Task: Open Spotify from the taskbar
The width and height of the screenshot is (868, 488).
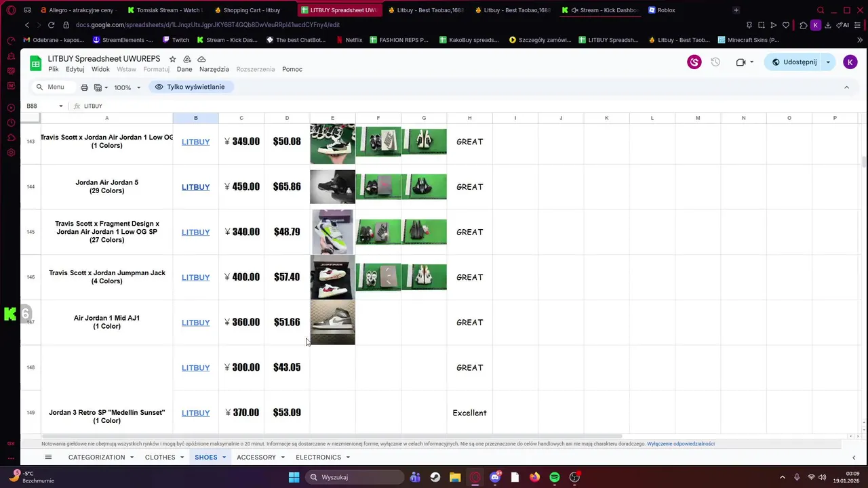Action: point(555,477)
